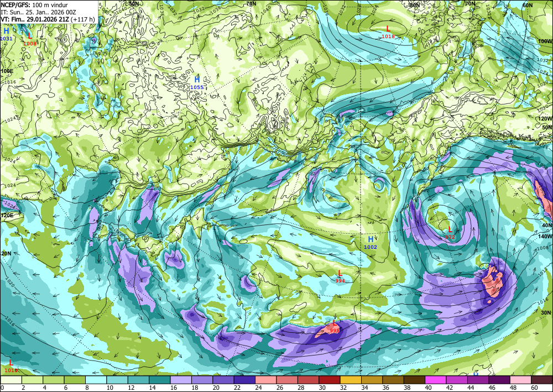Click the '(+117 h)' forecast offset text
This screenshot has width=553, height=392.
[83, 19]
